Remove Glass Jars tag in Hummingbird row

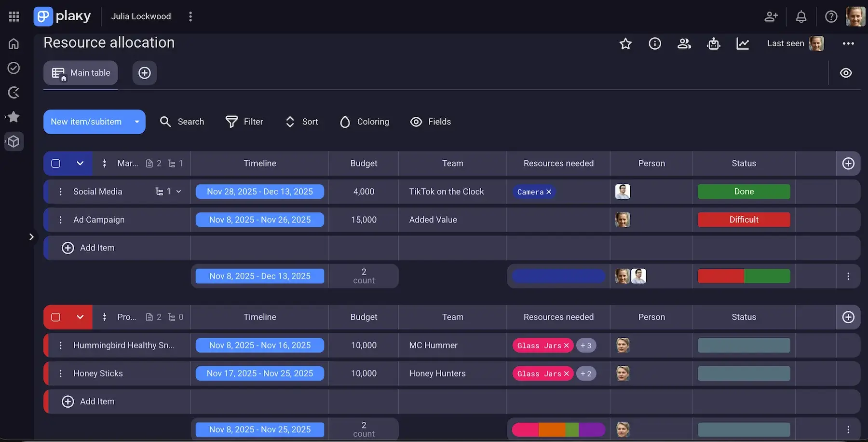point(567,345)
